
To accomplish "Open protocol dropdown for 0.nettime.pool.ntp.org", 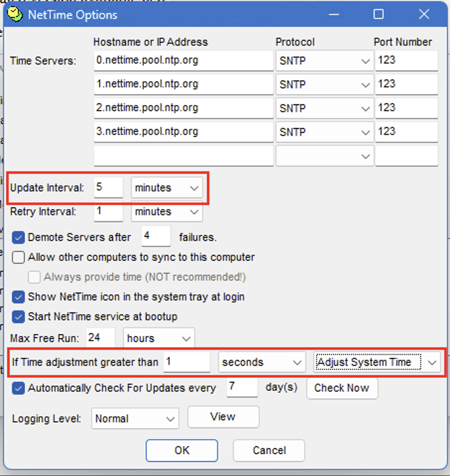I will (x=325, y=61).
